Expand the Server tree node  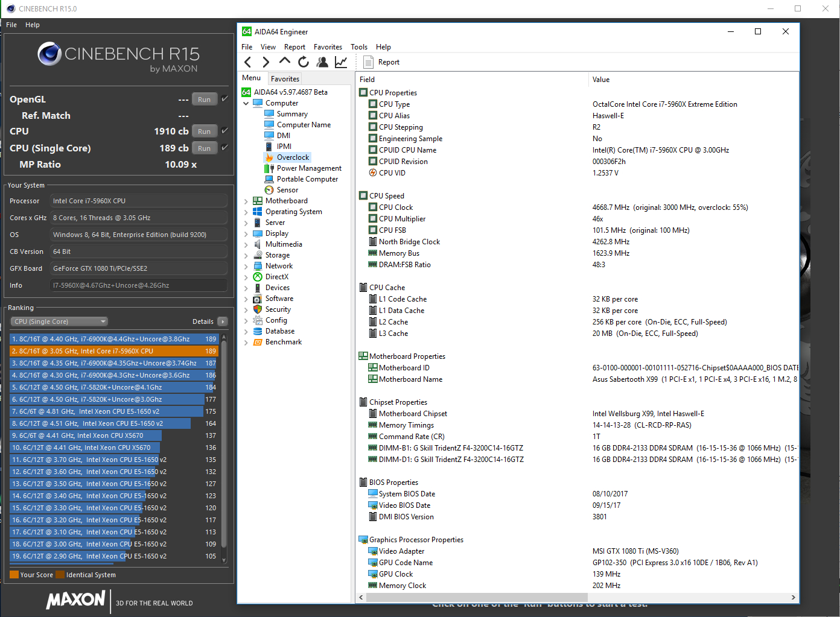246,223
